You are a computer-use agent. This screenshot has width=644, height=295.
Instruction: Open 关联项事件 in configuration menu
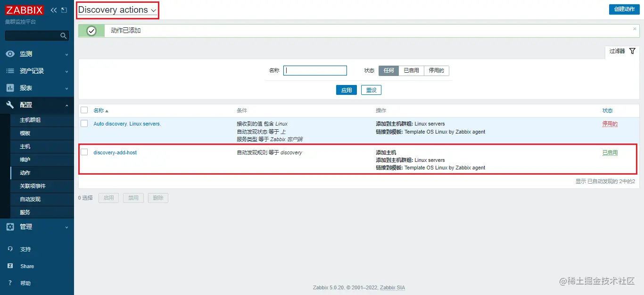33,186
